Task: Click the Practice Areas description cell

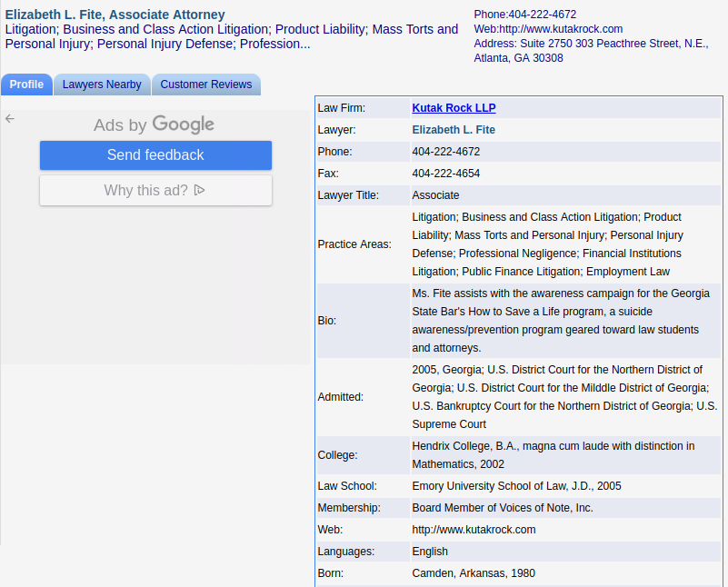Action: [565, 244]
